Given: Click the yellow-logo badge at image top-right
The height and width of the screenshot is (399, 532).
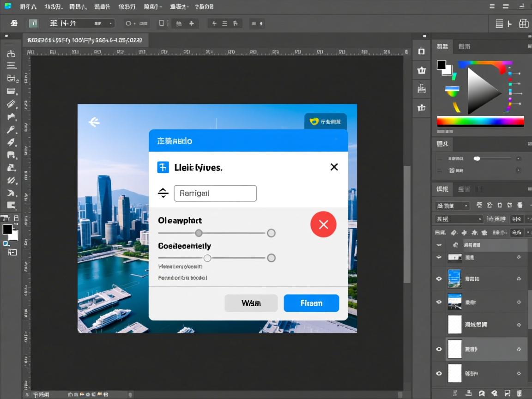Looking at the screenshot, I should click(x=326, y=122).
